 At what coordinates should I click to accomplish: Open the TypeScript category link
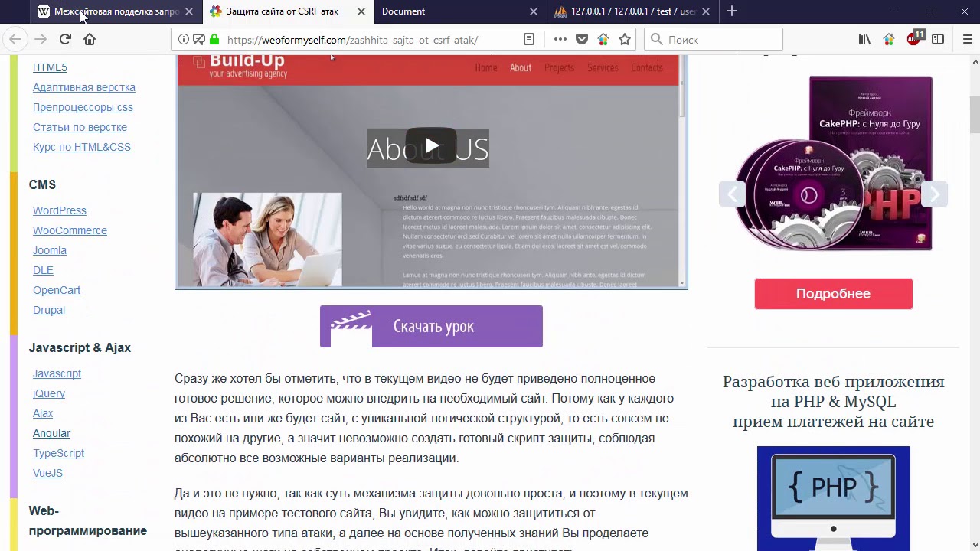pyautogui.click(x=58, y=453)
